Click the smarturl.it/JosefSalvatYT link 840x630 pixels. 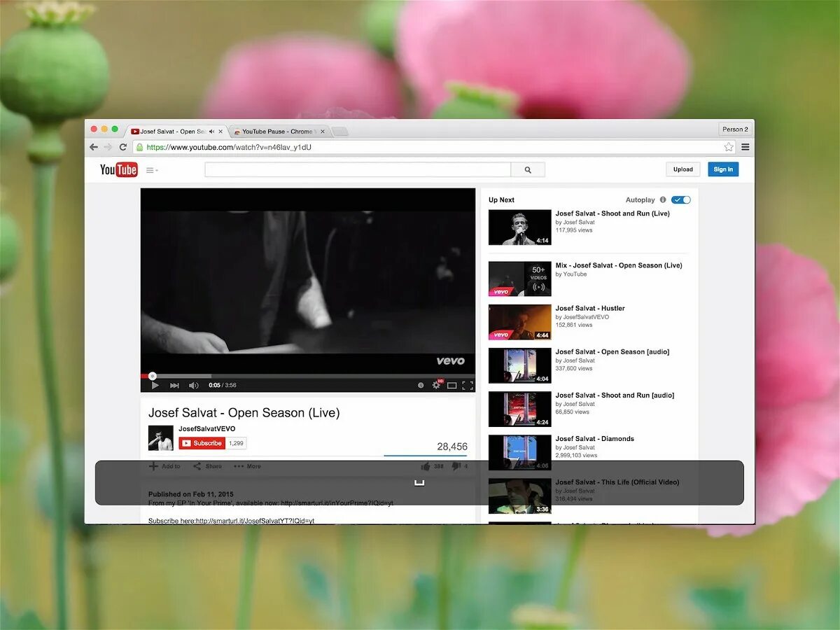tap(255, 521)
